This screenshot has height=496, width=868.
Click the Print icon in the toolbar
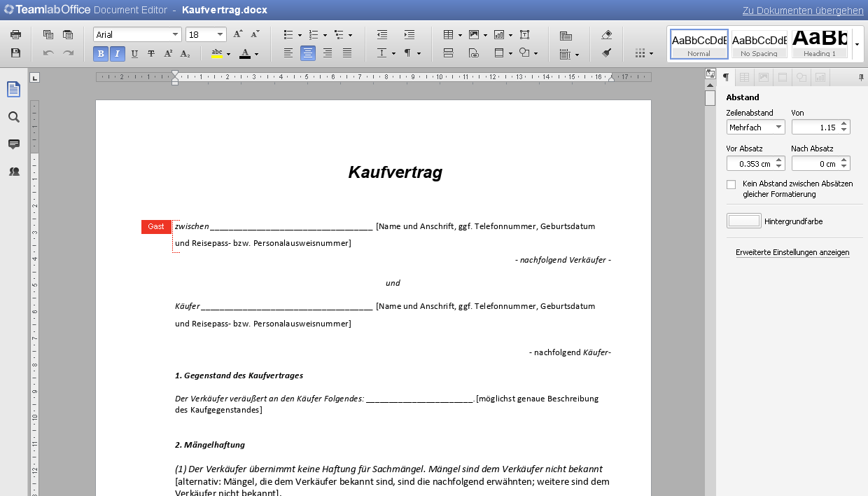[x=15, y=34]
